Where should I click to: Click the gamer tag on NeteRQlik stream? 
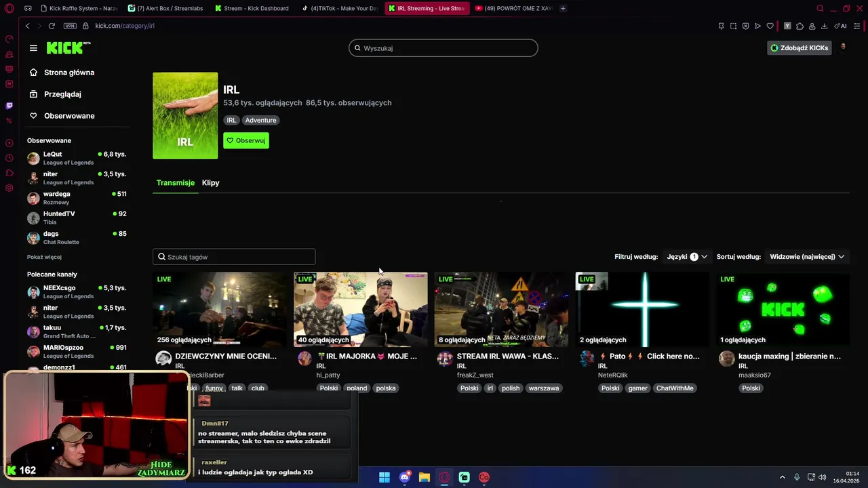(x=637, y=388)
